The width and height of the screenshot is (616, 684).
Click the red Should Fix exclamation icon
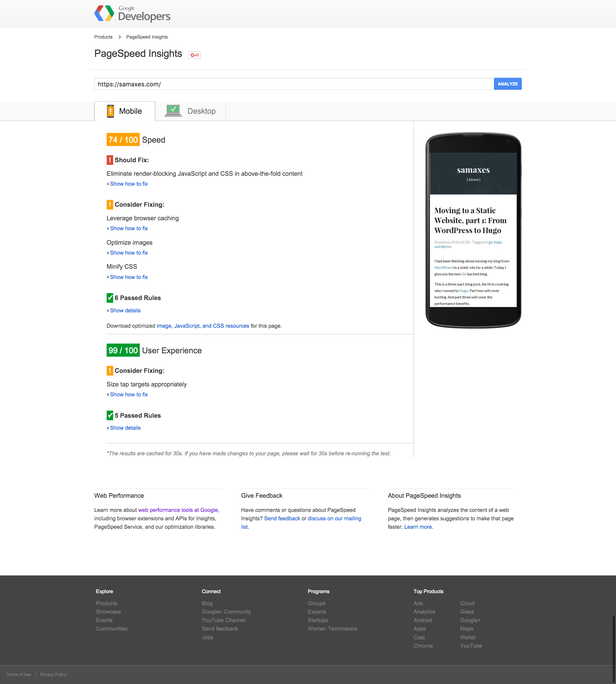tap(110, 160)
